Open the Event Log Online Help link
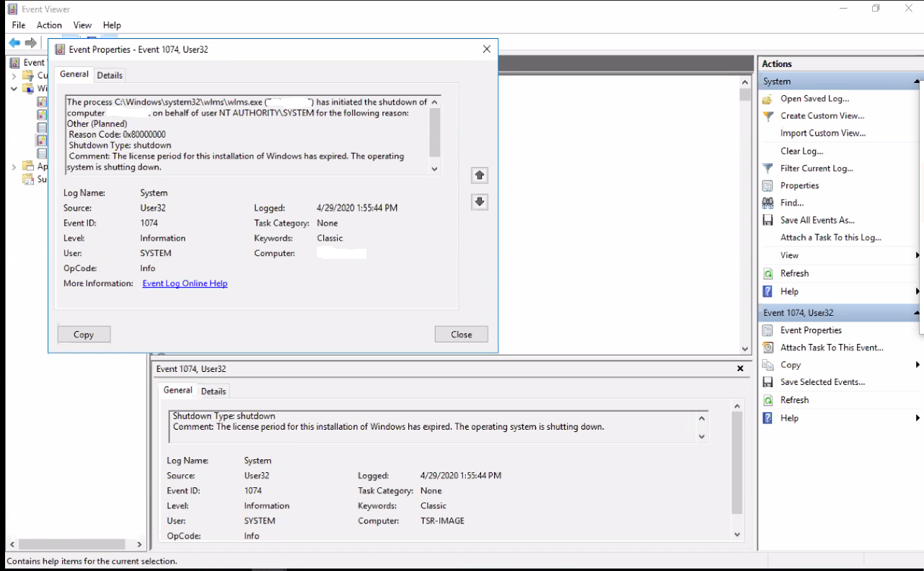This screenshot has width=924, height=571. (185, 283)
